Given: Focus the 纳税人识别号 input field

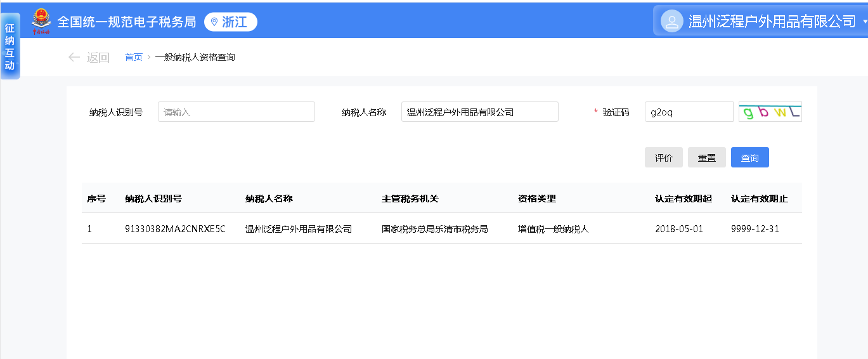Looking at the screenshot, I should pyautogui.click(x=236, y=112).
